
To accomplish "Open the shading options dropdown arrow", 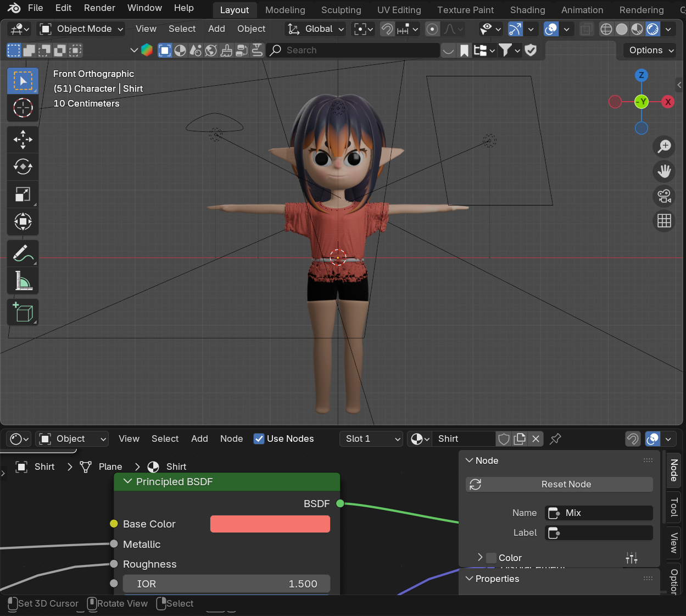I will (x=668, y=29).
